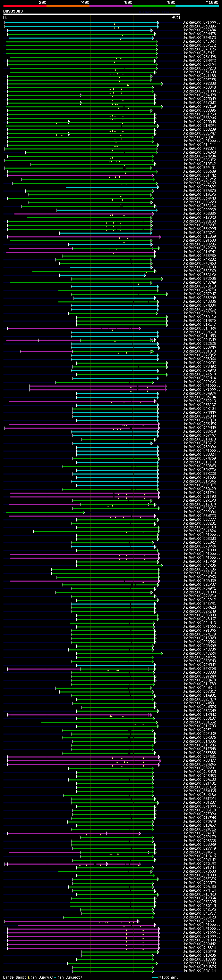The image size is (222, 980).
Task: Select hit label UniRef100_C6DBV3
Action: click(x=199, y=466)
